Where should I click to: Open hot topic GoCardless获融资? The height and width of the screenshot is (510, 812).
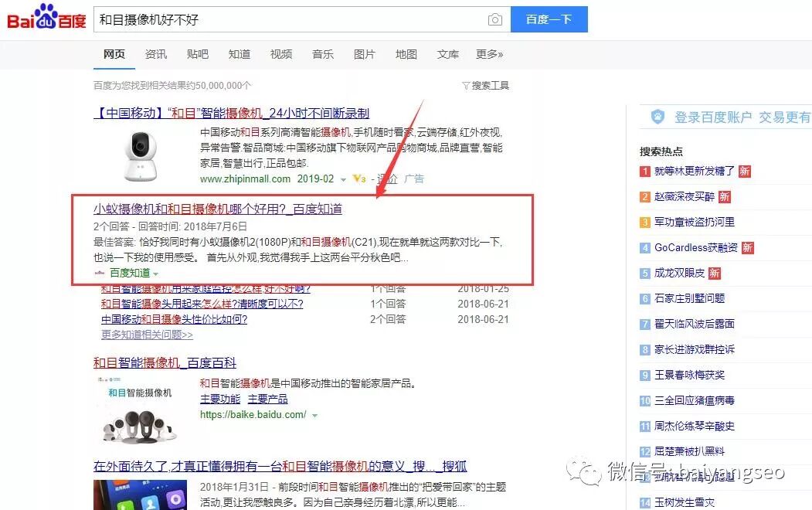coord(695,247)
